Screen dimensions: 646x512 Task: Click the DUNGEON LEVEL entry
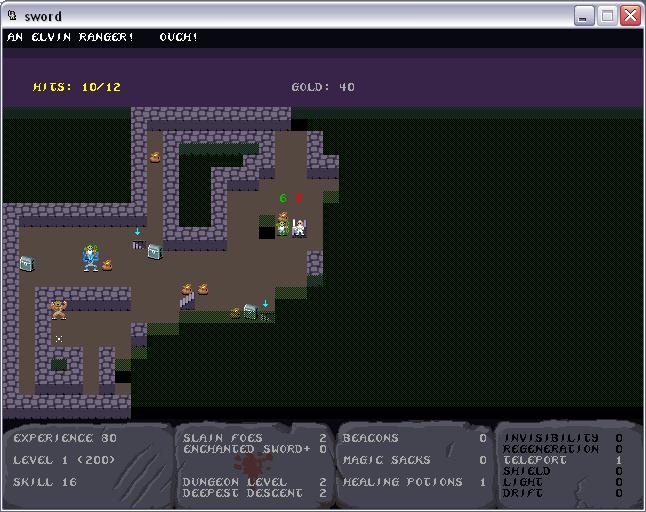pyautogui.click(x=254, y=482)
